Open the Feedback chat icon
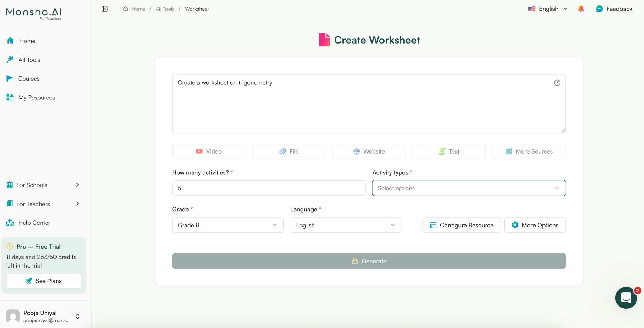Viewport: 644px width, 328px height. pyautogui.click(x=599, y=9)
